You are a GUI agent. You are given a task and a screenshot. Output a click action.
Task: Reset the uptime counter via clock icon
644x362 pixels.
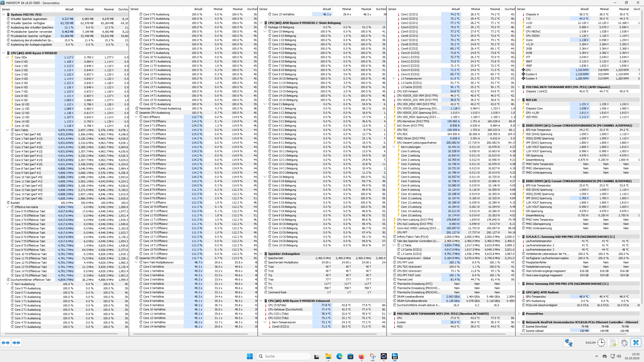coord(601,342)
